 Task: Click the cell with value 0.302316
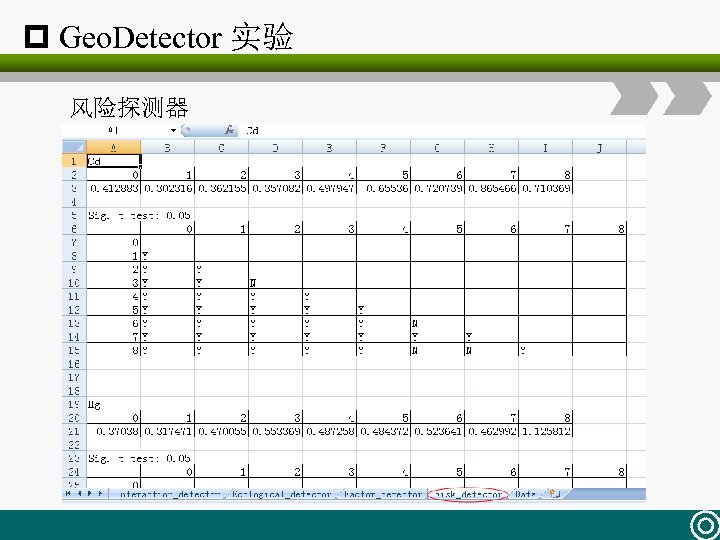click(168, 188)
